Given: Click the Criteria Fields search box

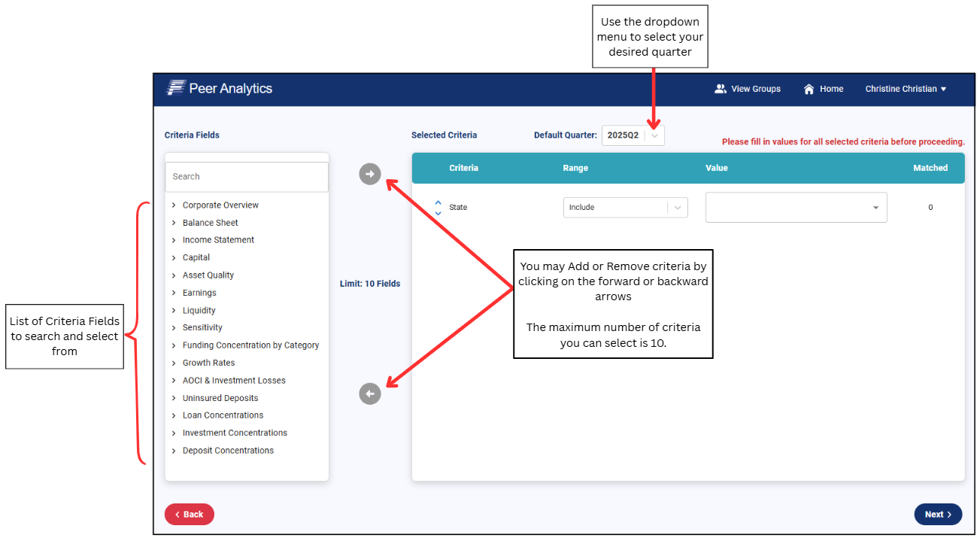Looking at the screenshot, I should coord(247,177).
